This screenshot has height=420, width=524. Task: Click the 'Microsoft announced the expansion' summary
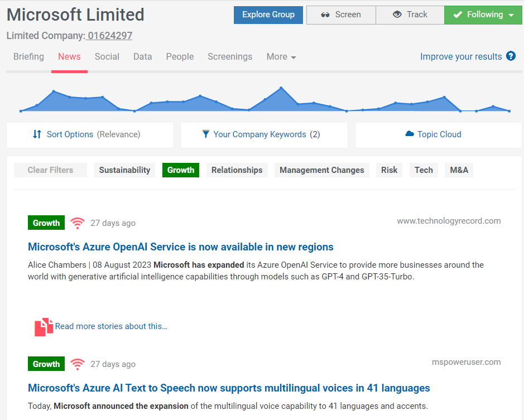point(228,406)
